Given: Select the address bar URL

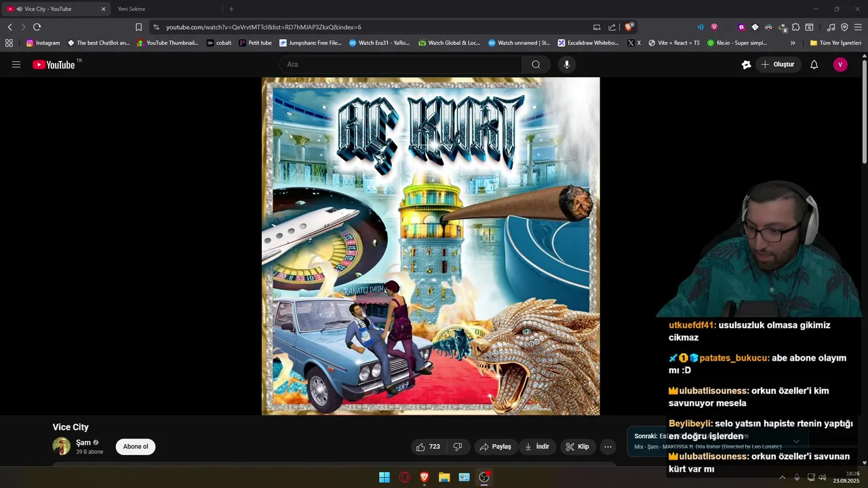Looking at the screenshot, I should (x=264, y=27).
